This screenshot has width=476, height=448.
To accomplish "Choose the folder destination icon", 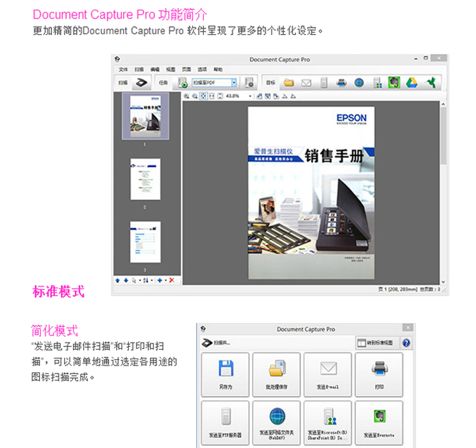I will coord(289,82).
